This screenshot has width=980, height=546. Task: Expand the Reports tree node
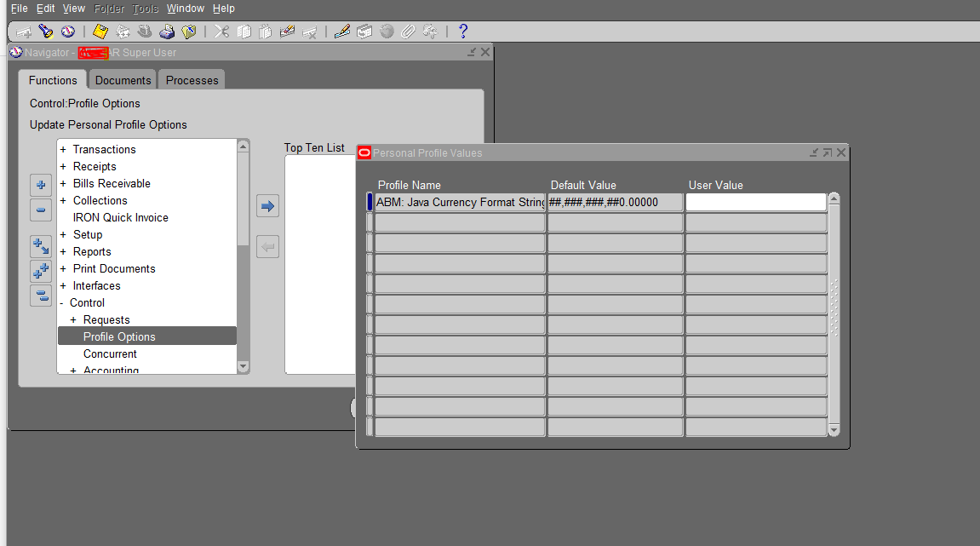click(x=63, y=252)
